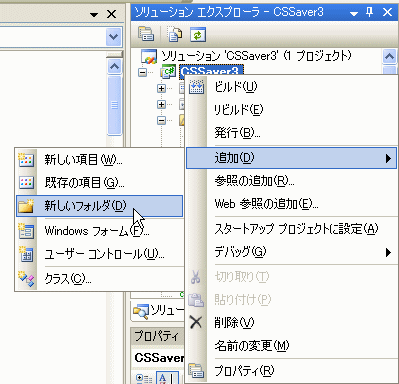Choose 参照の追加(R)... menu entry
This screenshot has height=384, width=399.
point(292,181)
